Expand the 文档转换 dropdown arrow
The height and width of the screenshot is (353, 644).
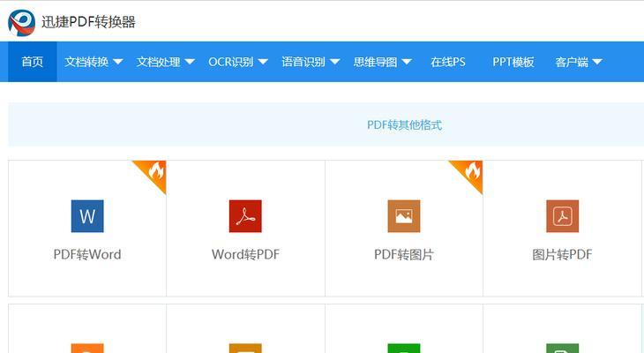click(118, 62)
